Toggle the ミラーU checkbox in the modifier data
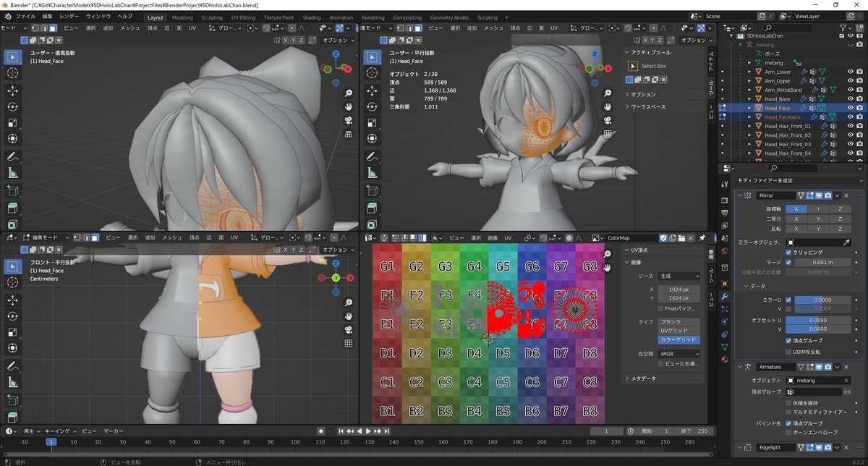 pyautogui.click(x=787, y=300)
